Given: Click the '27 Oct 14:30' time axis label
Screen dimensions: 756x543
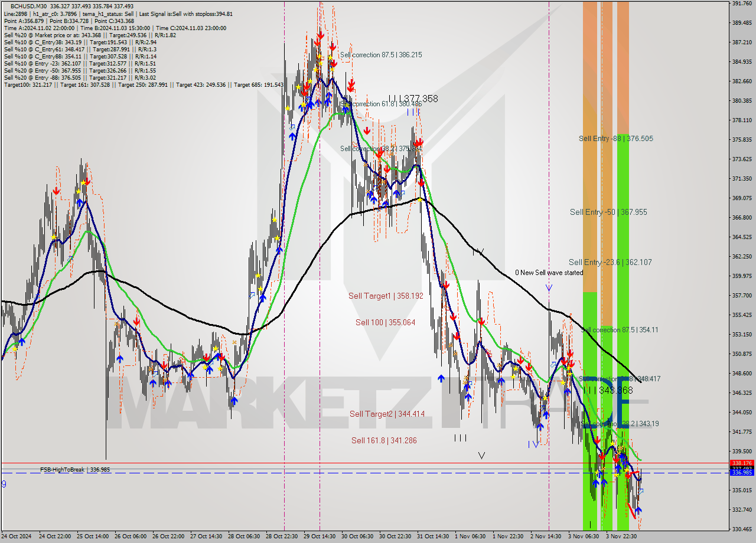Looking at the screenshot, I should [x=206, y=537].
